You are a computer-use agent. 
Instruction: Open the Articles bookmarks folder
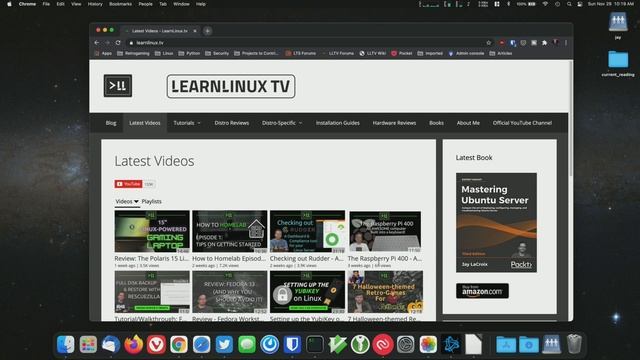pyautogui.click(x=501, y=53)
